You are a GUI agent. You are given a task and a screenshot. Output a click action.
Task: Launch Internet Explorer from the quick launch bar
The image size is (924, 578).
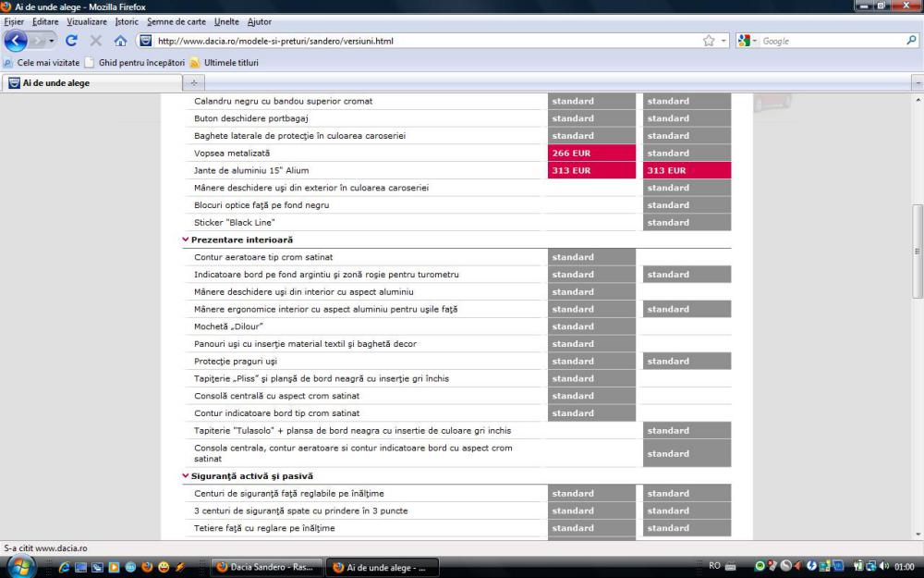click(x=65, y=567)
